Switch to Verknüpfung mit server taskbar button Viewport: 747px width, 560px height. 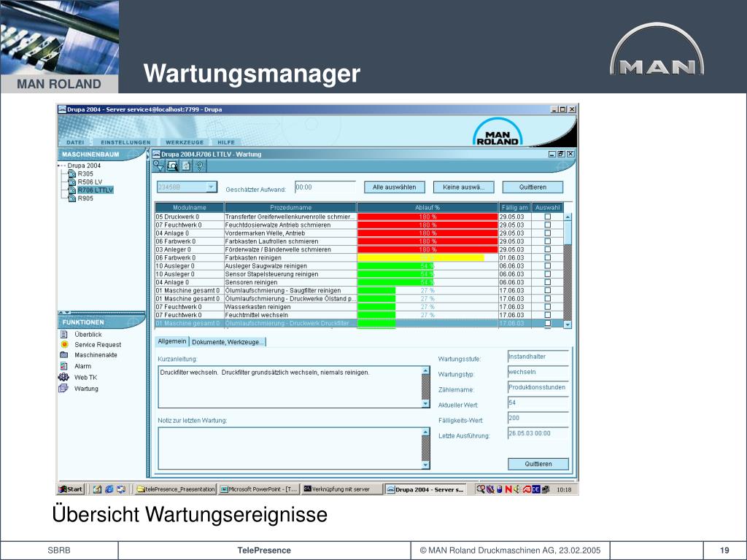click(x=342, y=489)
